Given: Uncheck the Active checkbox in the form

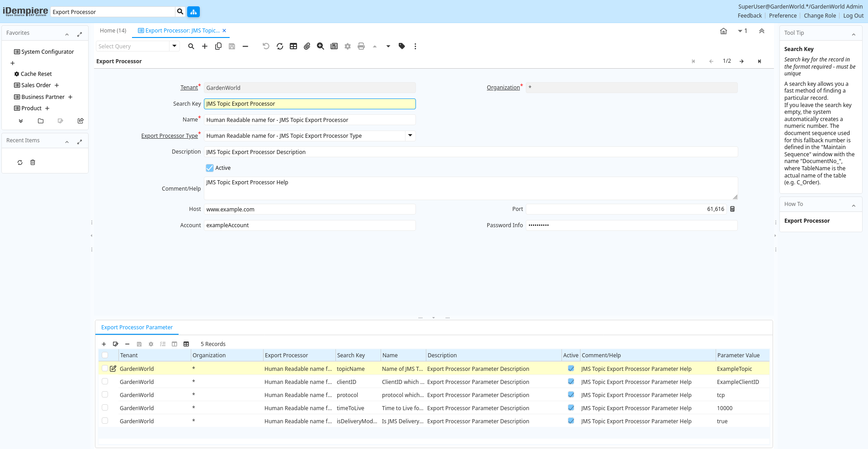Looking at the screenshot, I should click(x=210, y=168).
